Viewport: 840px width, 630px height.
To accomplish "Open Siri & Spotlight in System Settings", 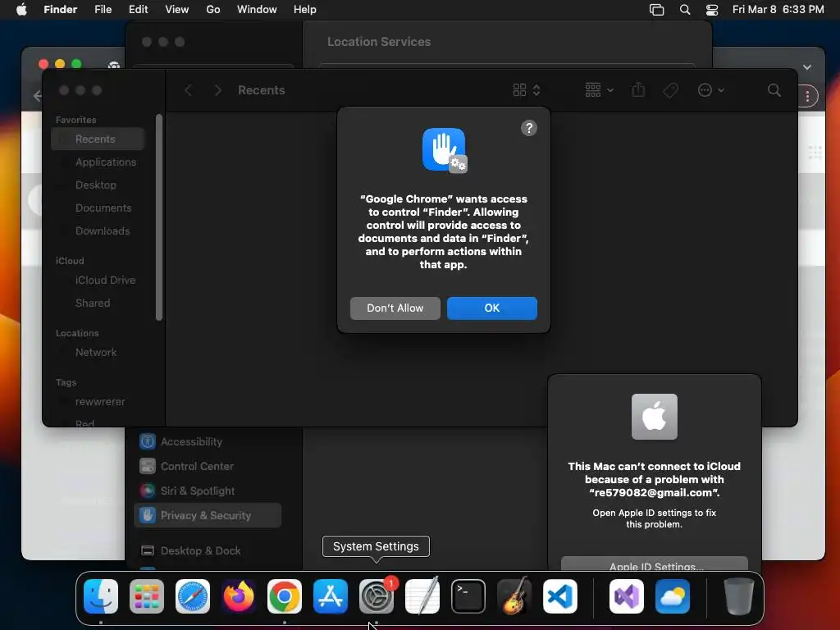I will click(208, 491).
